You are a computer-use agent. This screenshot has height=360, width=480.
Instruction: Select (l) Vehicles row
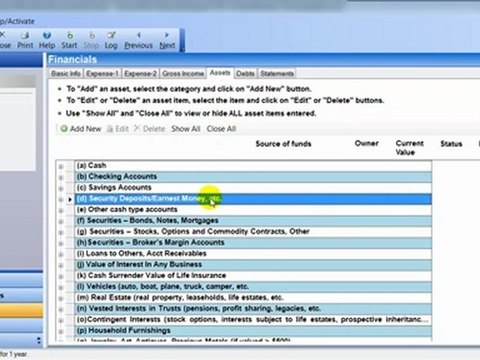coord(253,287)
